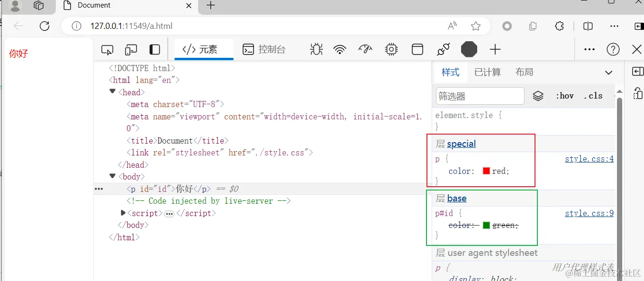Switch to the 已计算 (Computed) tab
644x281 pixels.
pyautogui.click(x=488, y=72)
